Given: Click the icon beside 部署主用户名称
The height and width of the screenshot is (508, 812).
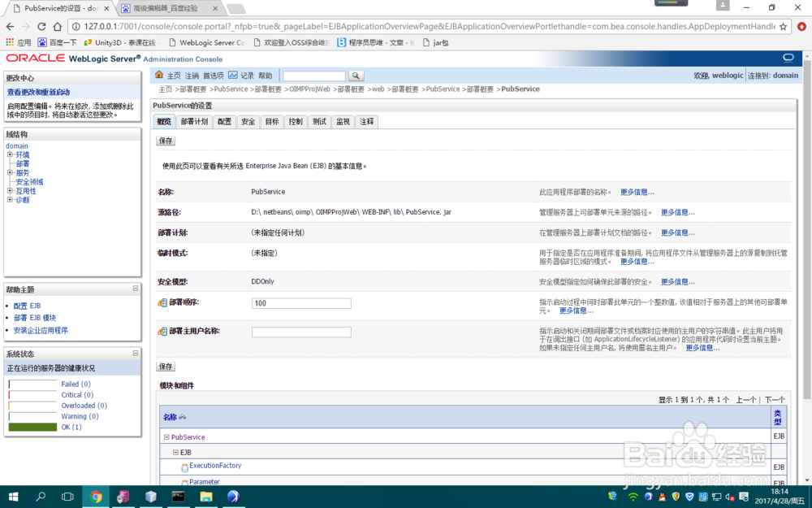Looking at the screenshot, I should point(162,332).
